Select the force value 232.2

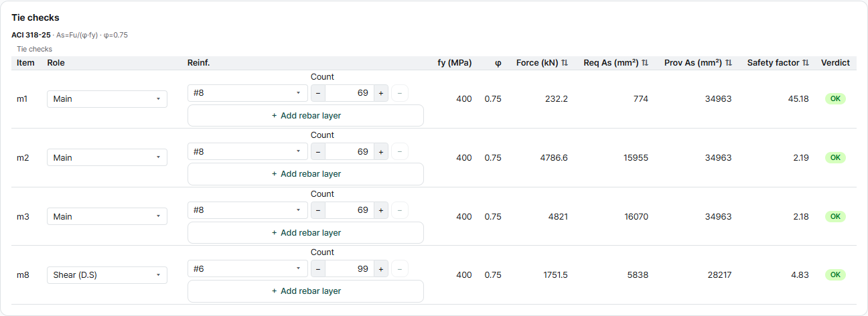[x=556, y=99]
